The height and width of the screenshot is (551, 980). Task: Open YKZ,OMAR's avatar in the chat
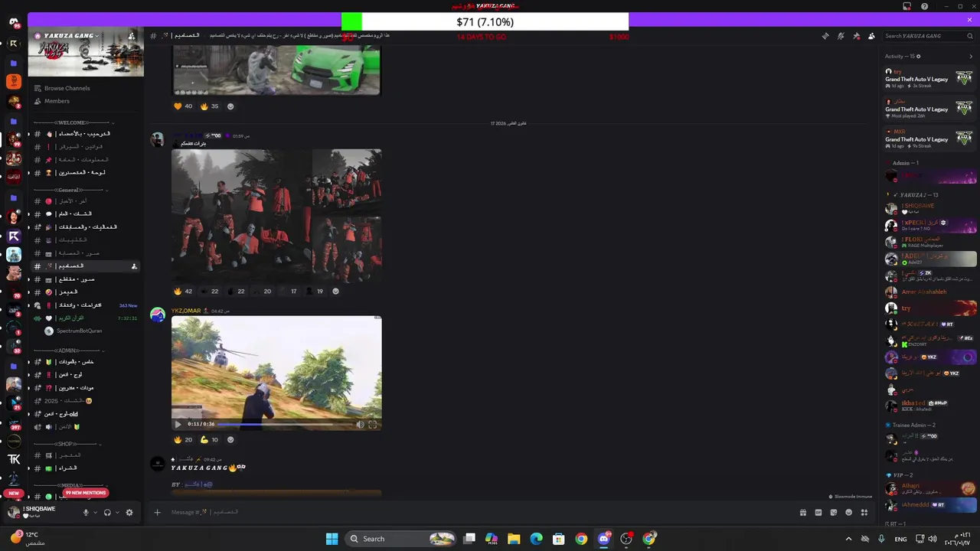tap(158, 315)
